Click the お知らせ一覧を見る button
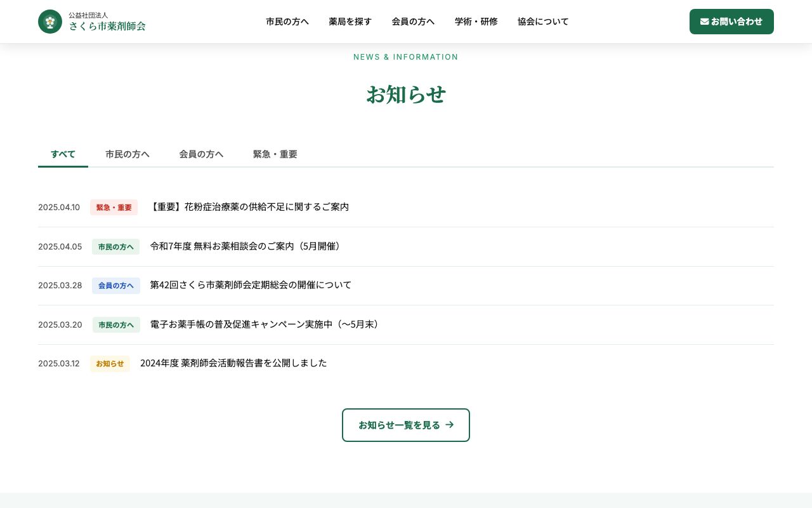Screen dimensions: 812x508 click(406, 425)
